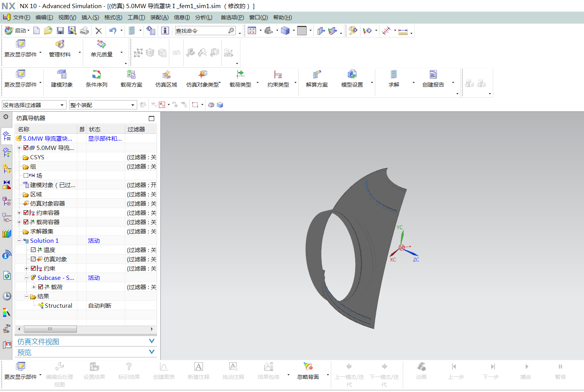The height and width of the screenshot is (392, 584).
Task: Toggle the 约束容器 checkbox
Action: (x=26, y=213)
